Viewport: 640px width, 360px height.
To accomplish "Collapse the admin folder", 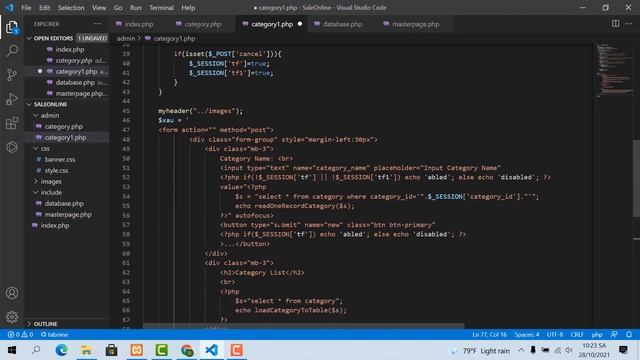I will (x=36, y=116).
